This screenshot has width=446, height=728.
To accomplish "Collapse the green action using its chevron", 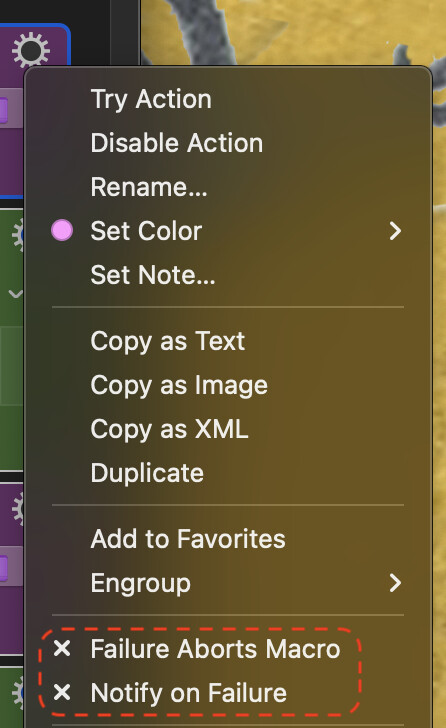I will pos(16,294).
